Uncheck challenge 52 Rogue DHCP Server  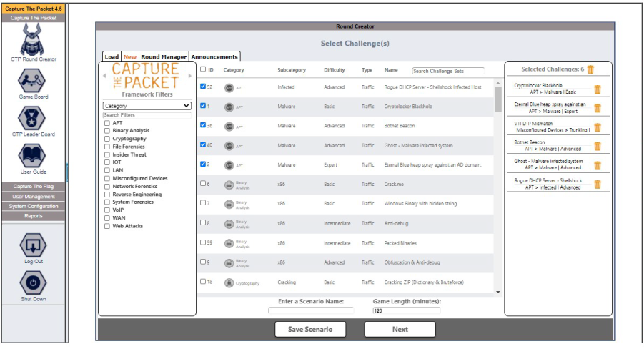point(203,87)
